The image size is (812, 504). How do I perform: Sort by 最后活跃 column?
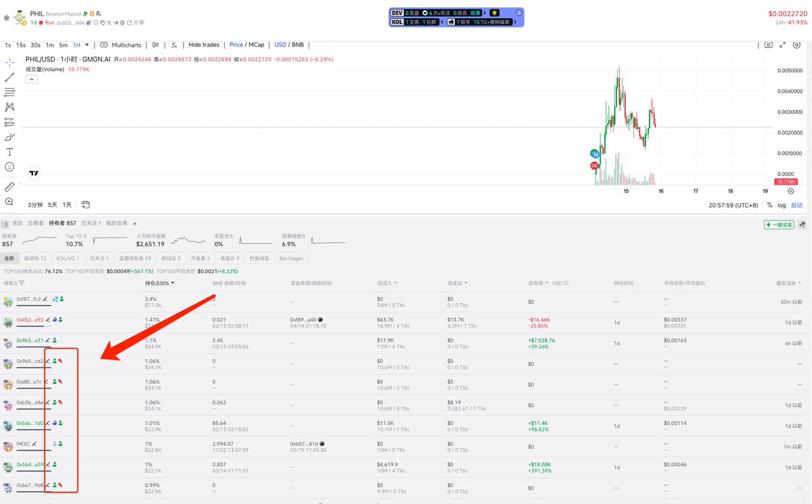(x=789, y=283)
